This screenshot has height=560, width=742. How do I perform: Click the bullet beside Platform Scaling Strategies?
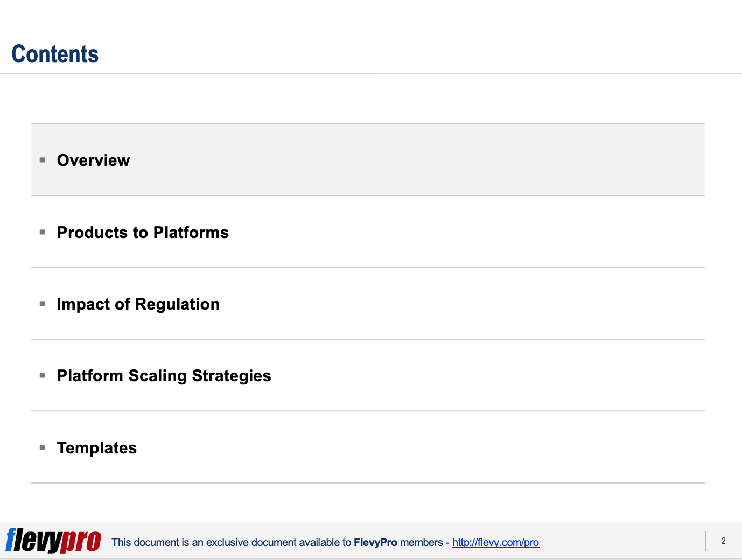point(42,375)
